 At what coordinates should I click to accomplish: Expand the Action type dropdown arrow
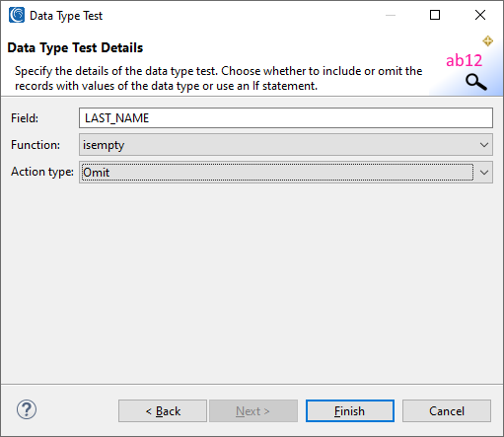click(x=484, y=173)
